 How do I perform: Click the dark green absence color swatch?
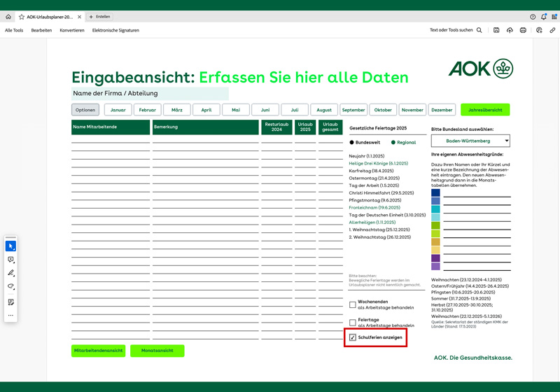[435, 225]
